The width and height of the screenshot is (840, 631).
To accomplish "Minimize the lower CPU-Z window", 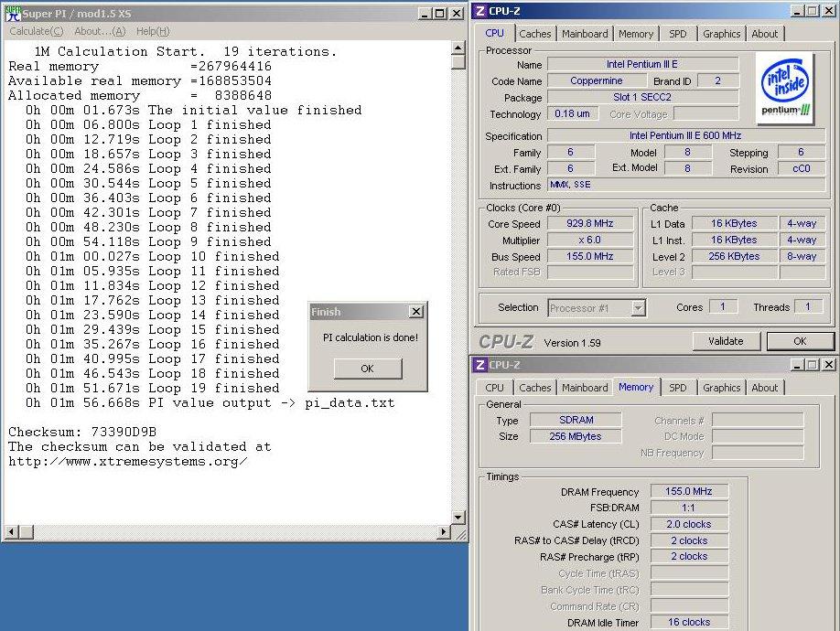I will click(x=797, y=365).
